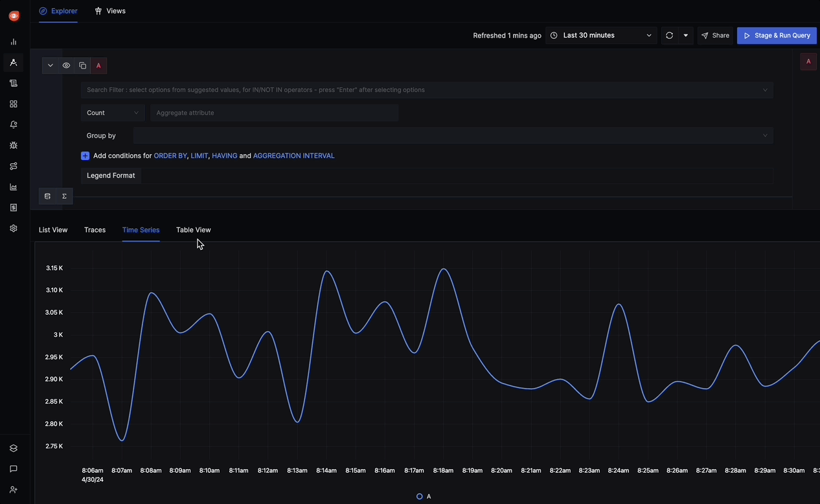Focus the Aggregate attribute input field
820x504 pixels.
(x=274, y=113)
